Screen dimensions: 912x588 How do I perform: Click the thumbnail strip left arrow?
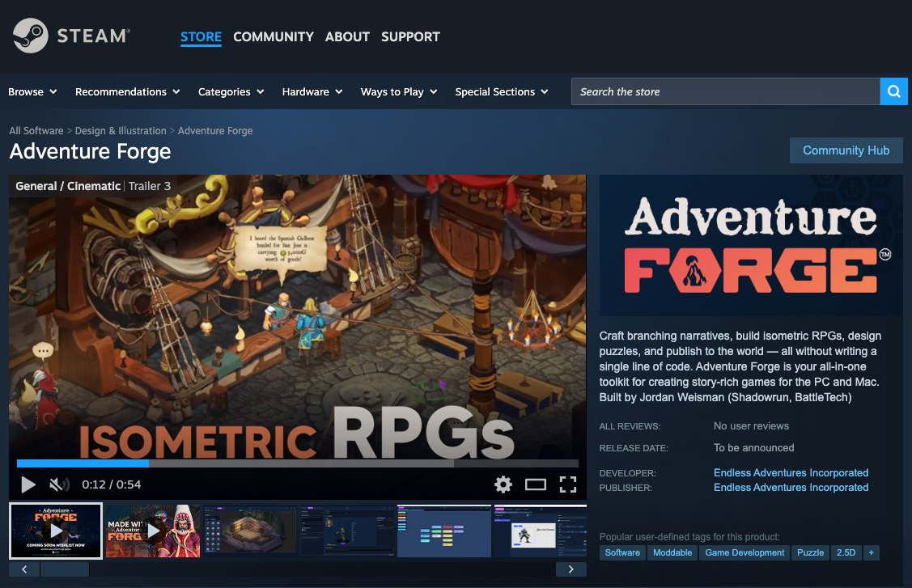pyautogui.click(x=24, y=569)
